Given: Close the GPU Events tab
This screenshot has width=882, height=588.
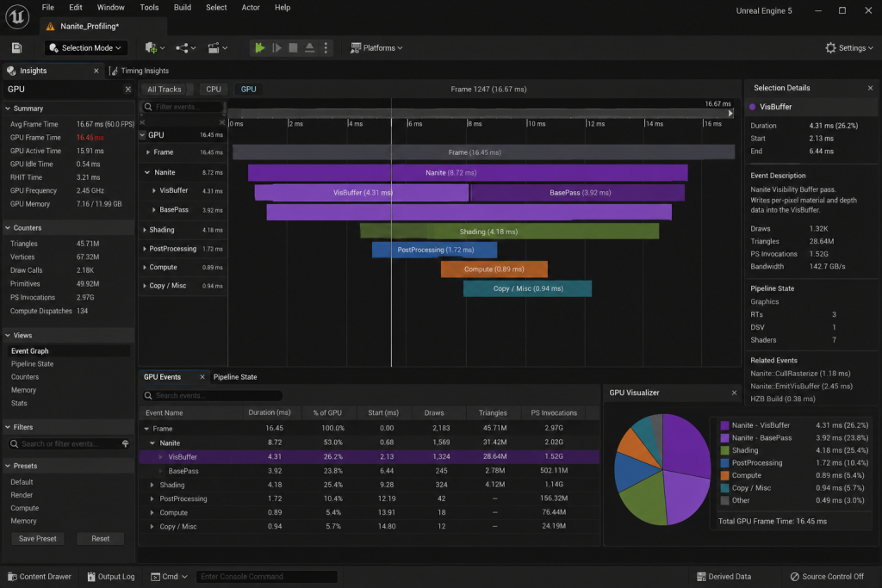Looking at the screenshot, I should click(x=202, y=377).
